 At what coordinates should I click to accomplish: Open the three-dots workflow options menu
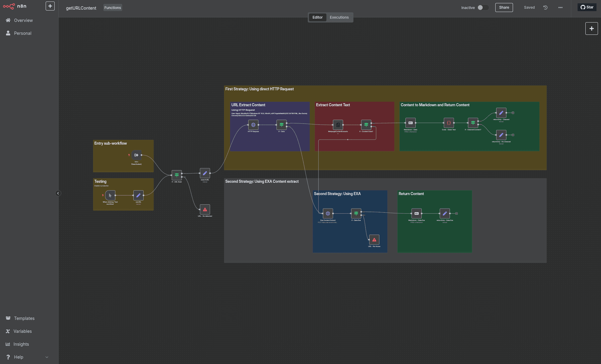point(560,8)
